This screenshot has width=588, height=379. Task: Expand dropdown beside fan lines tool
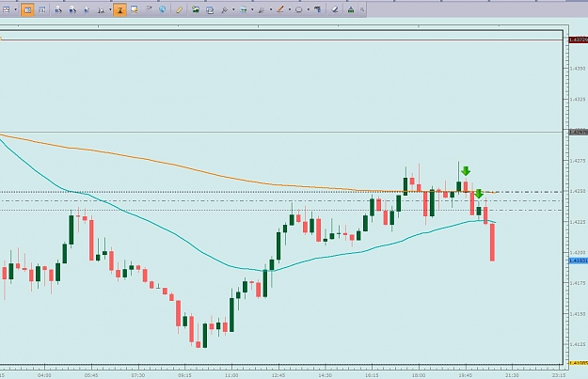coord(271,10)
